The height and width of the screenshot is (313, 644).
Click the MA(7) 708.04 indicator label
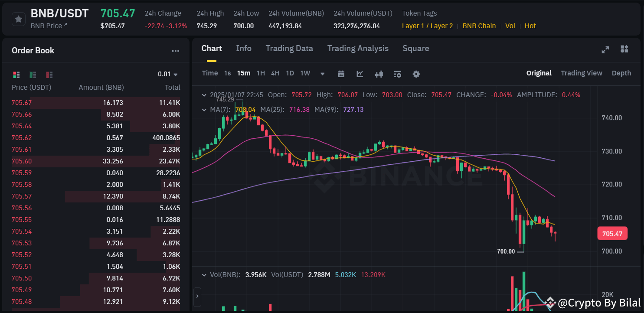[x=233, y=110]
